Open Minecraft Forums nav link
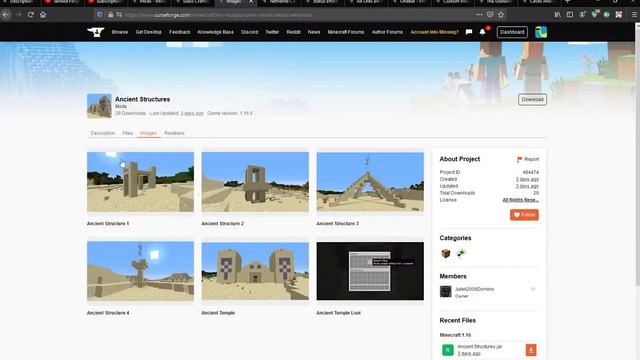The height and width of the screenshot is (360, 640). [x=346, y=32]
